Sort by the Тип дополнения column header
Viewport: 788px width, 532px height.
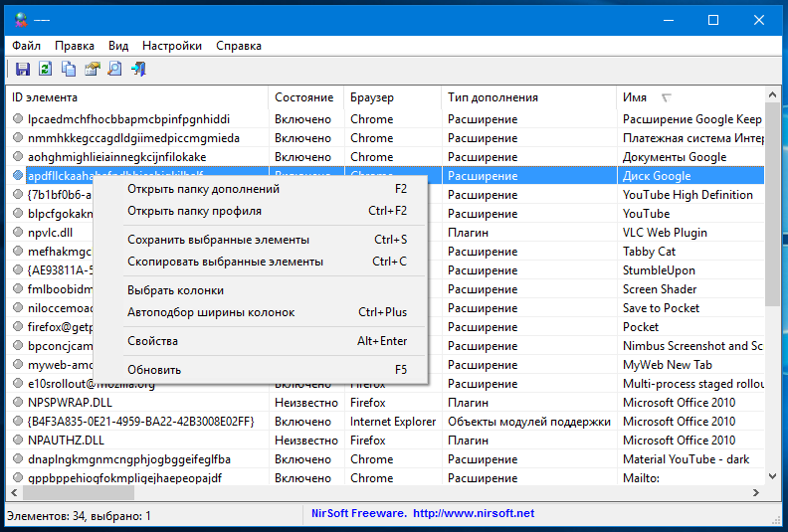pyautogui.click(x=528, y=97)
